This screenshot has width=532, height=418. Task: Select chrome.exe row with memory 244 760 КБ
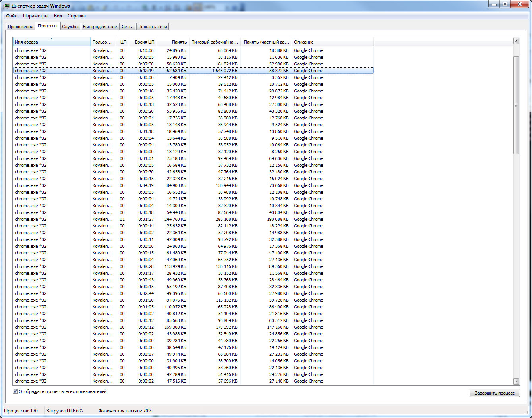click(x=193, y=219)
